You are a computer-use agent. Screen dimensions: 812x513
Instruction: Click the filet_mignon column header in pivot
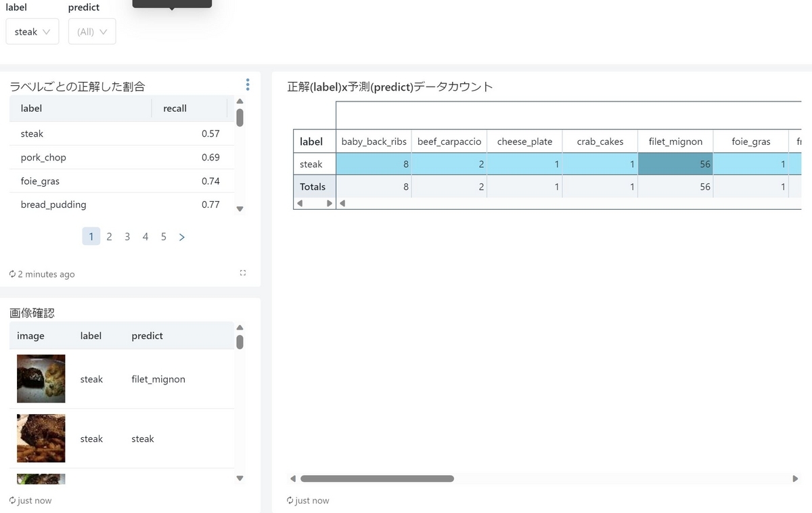(676, 141)
